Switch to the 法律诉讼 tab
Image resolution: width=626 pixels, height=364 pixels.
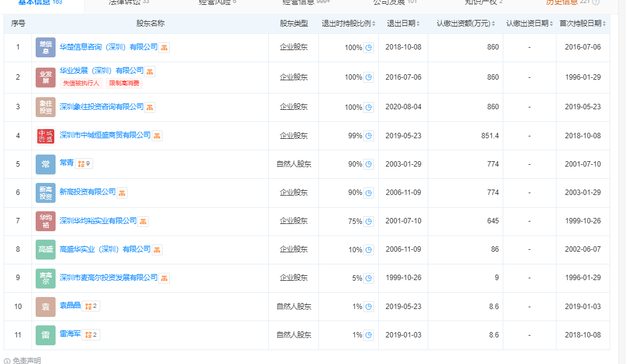point(128,2)
